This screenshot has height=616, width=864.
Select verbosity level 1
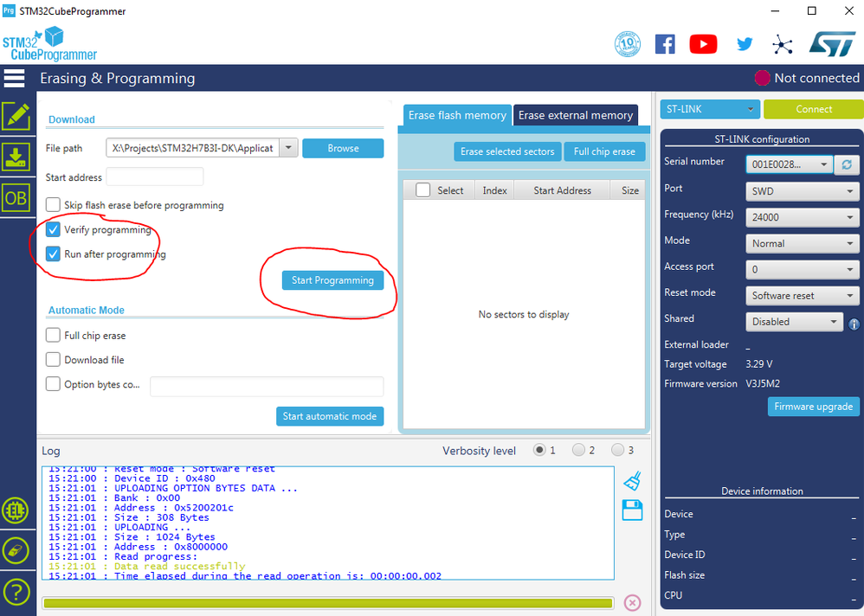[x=539, y=450]
